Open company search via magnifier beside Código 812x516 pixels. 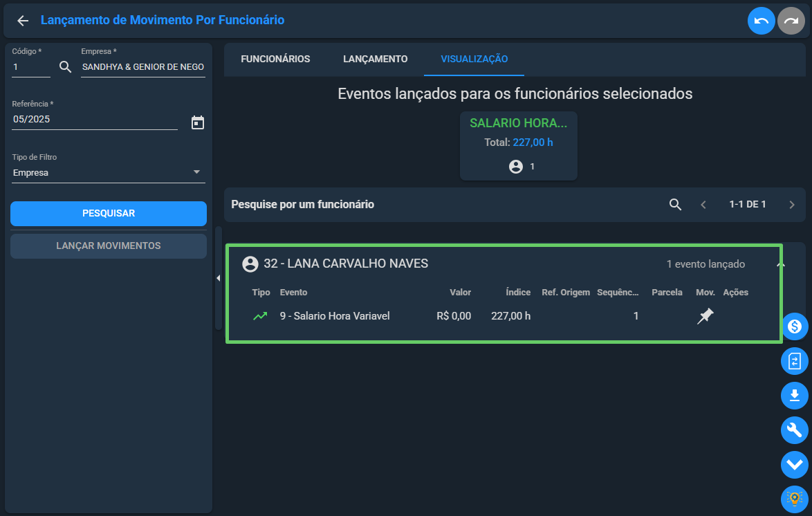tap(65, 67)
